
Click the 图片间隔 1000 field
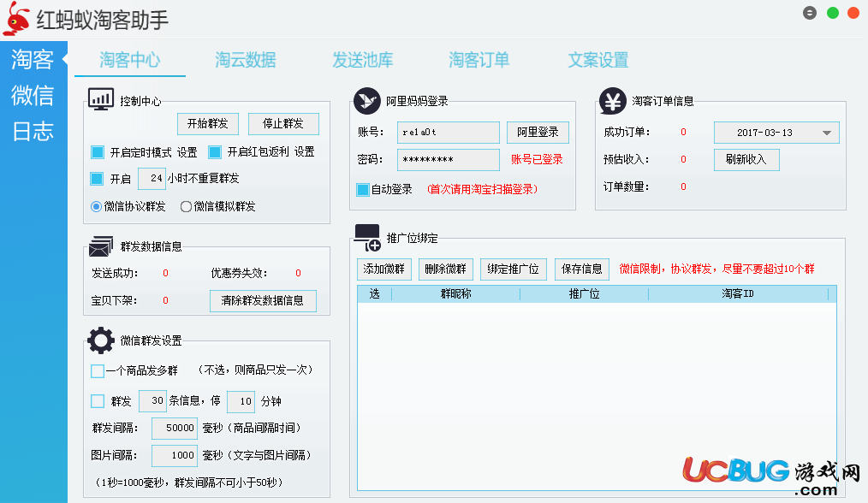click(x=174, y=456)
